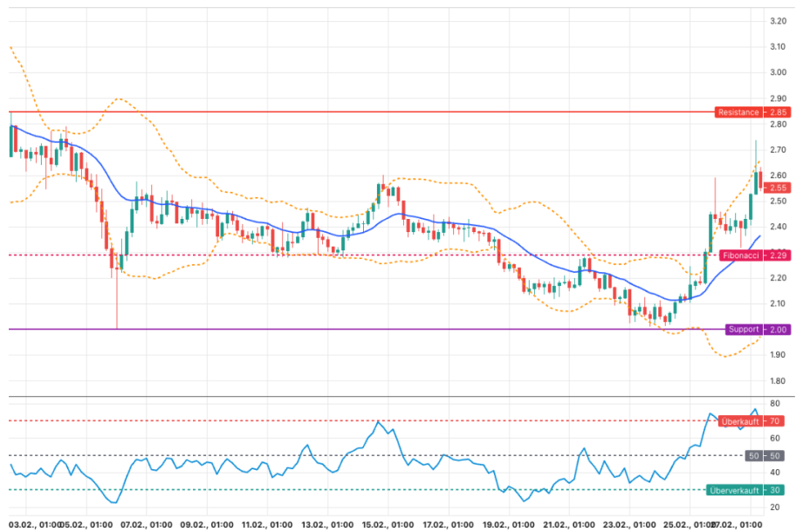The width and height of the screenshot is (803, 532).
Task: Click the 20 value on RSI axis
Action: click(x=775, y=507)
